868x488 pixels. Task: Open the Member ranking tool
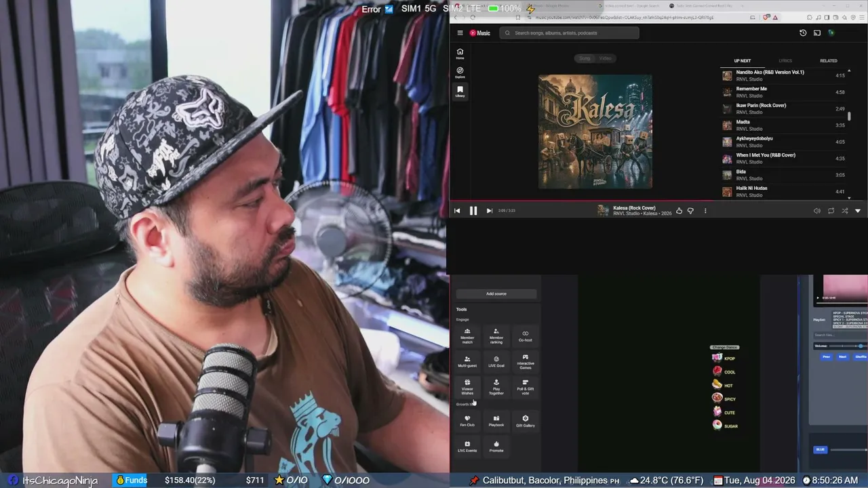[496, 336]
